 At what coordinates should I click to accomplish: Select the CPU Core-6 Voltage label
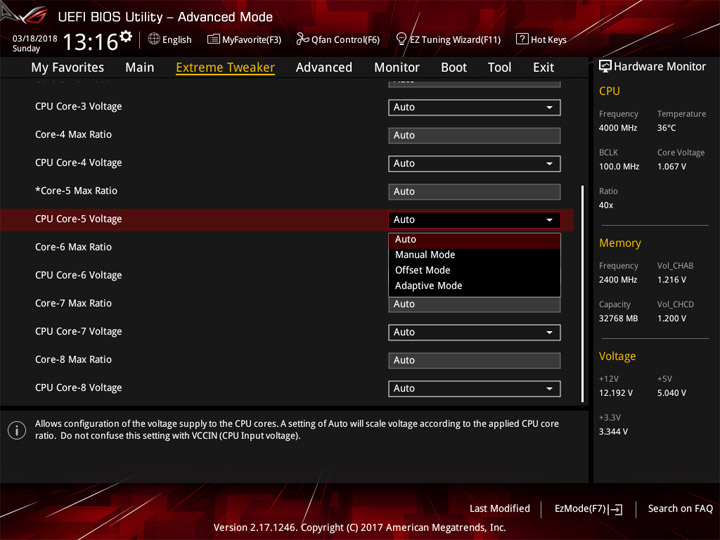(79, 276)
